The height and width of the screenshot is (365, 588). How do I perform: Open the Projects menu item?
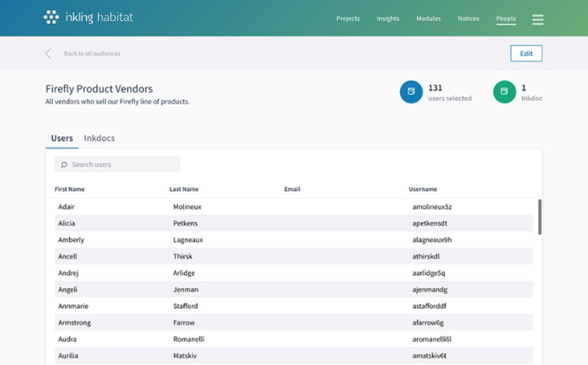tap(347, 19)
